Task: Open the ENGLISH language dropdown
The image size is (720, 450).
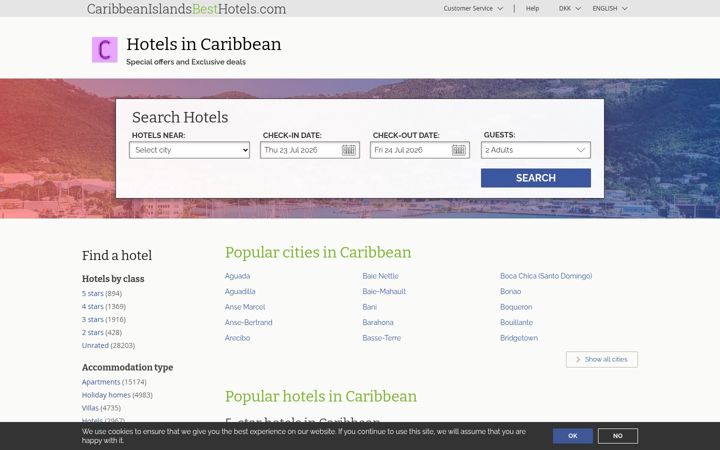Action: click(610, 8)
